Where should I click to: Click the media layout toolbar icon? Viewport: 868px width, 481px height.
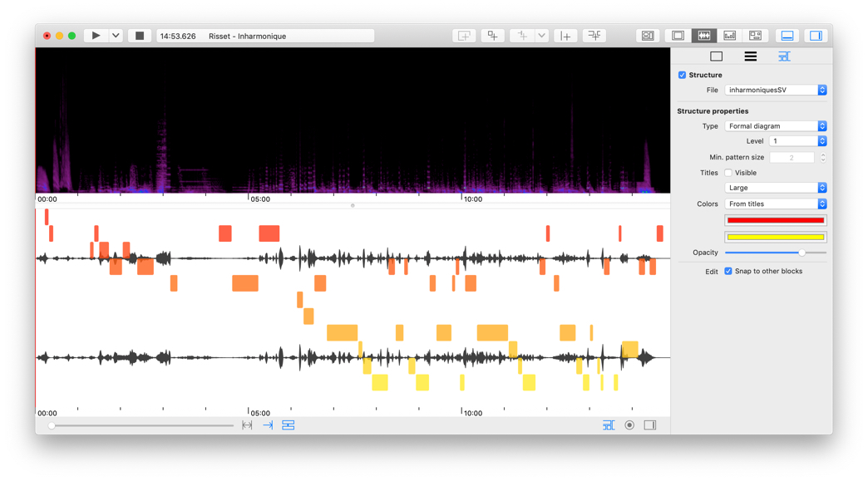point(648,36)
